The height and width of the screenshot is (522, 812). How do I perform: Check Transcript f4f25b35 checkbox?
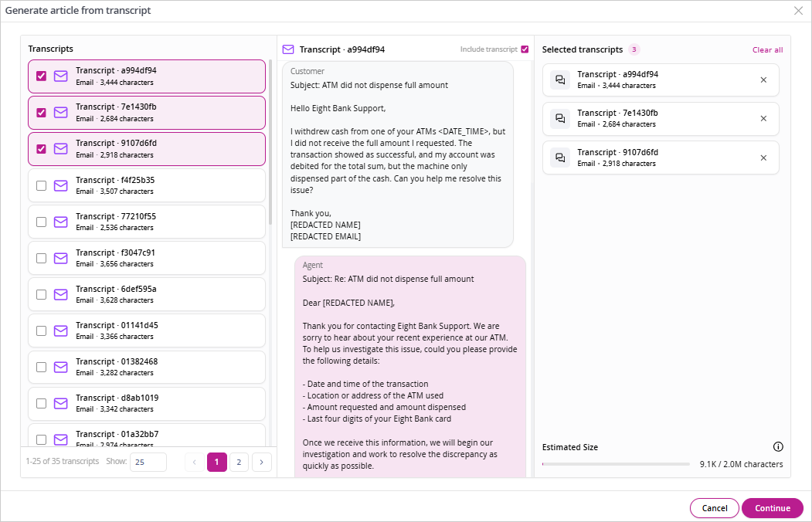point(42,186)
